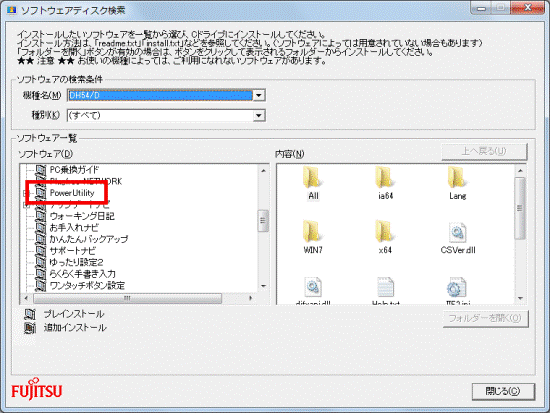550x413 pixels.
Task: Click software list horizontal scrollbar left arrow
Action: tap(26, 298)
